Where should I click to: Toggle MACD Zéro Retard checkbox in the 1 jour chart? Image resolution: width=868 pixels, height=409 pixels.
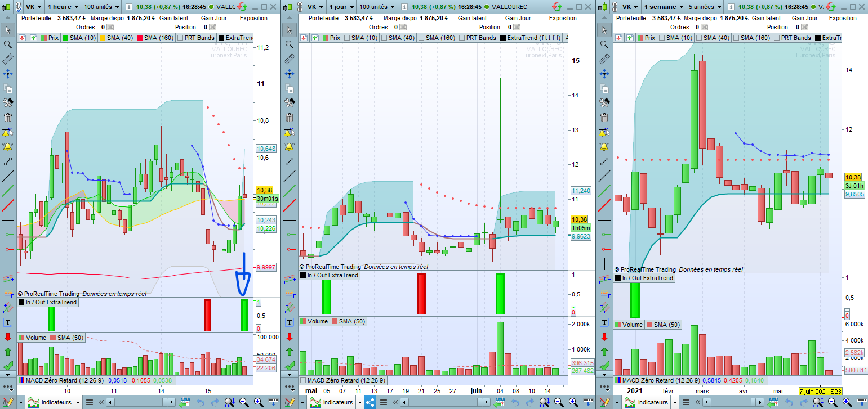(303, 381)
